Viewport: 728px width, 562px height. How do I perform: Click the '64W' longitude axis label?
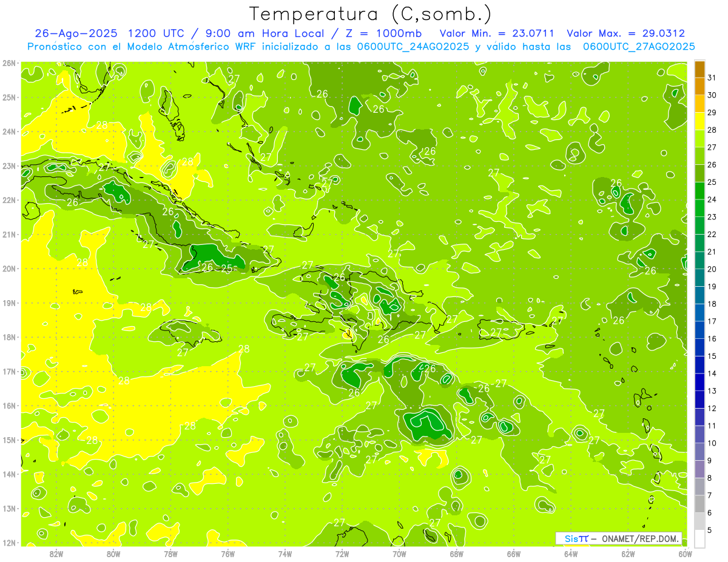pyautogui.click(x=571, y=554)
